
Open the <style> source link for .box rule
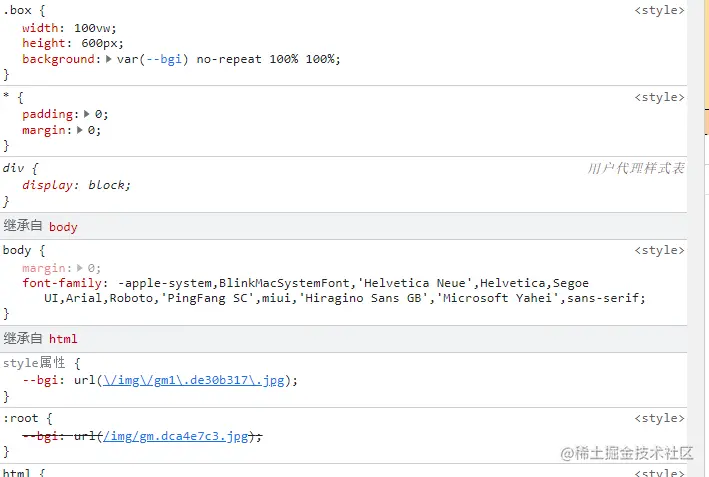coord(659,10)
